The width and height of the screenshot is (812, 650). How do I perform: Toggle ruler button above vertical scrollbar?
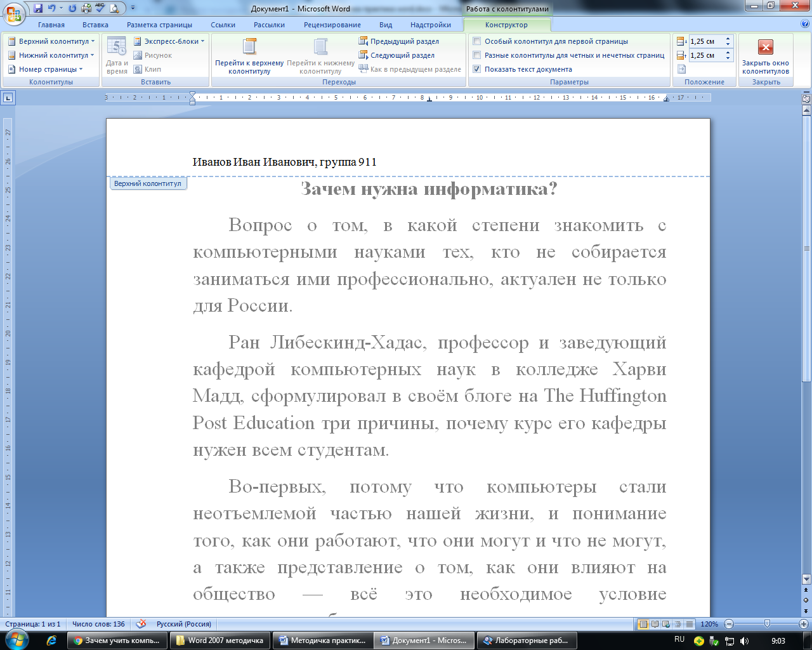coord(806,99)
